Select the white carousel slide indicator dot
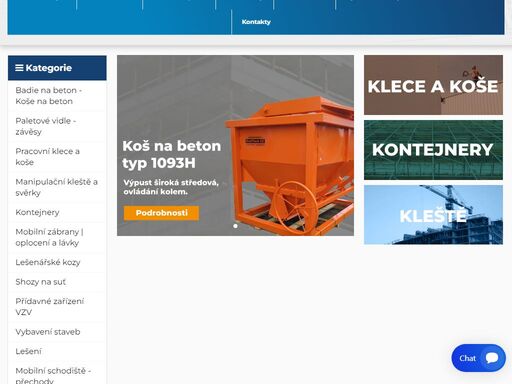The height and width of the screenshot is (384, 512). 235,226
